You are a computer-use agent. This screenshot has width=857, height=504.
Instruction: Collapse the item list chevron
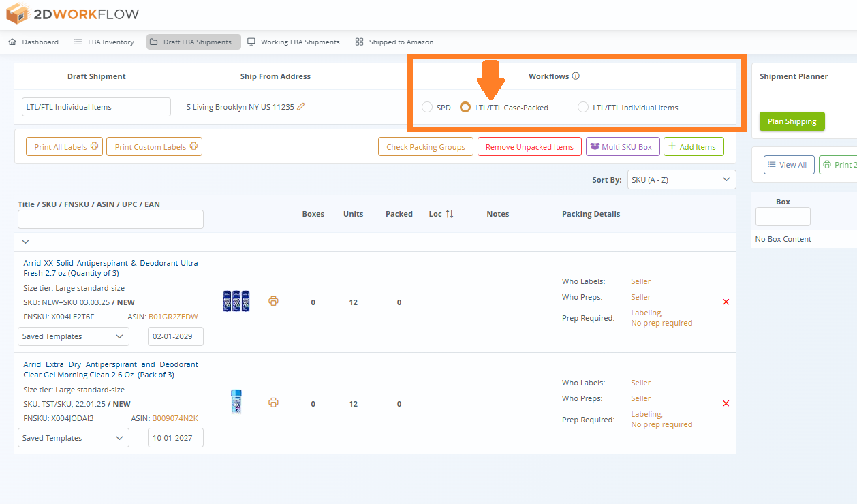pos(26,242)
